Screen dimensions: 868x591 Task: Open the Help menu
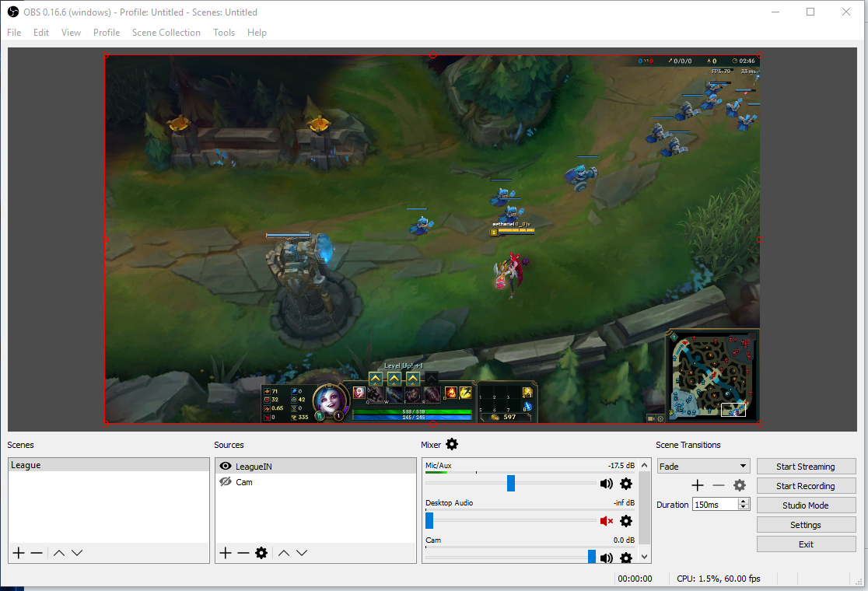click(257, 33)
